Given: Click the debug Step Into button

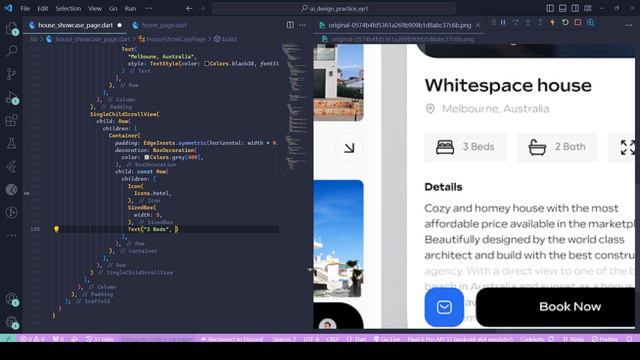Looking at the screenshot, I should point(528,22).
